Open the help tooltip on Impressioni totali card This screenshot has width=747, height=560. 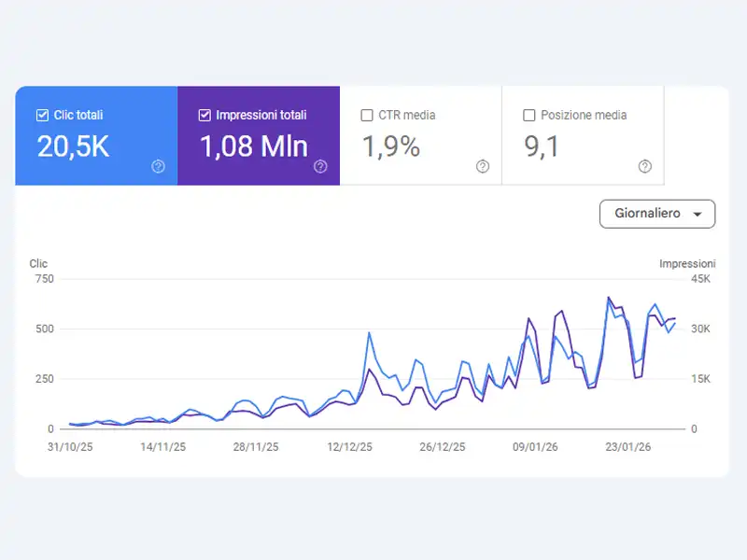click(x=319, y=167)
